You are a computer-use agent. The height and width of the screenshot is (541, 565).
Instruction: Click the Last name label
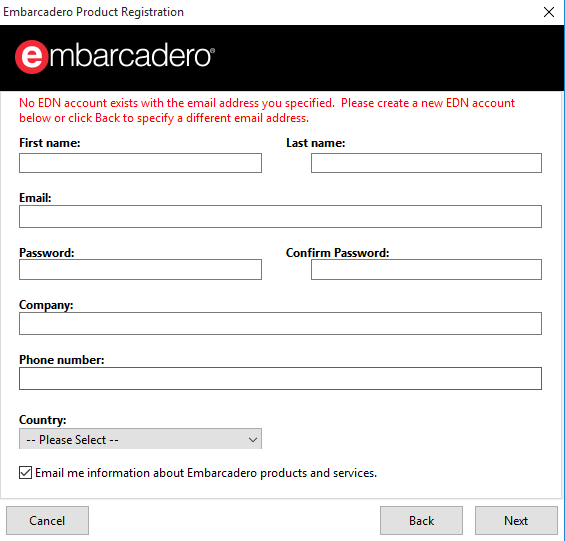click(316, 143)
